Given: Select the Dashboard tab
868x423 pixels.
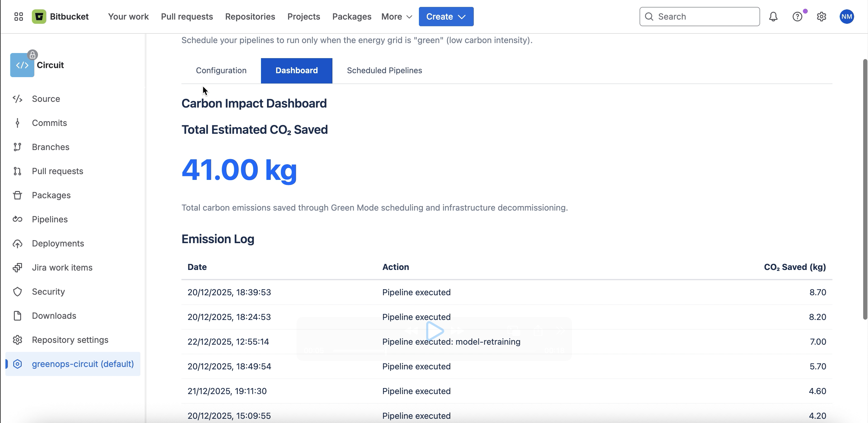Looking at the screenshot, I should (296, 70).
